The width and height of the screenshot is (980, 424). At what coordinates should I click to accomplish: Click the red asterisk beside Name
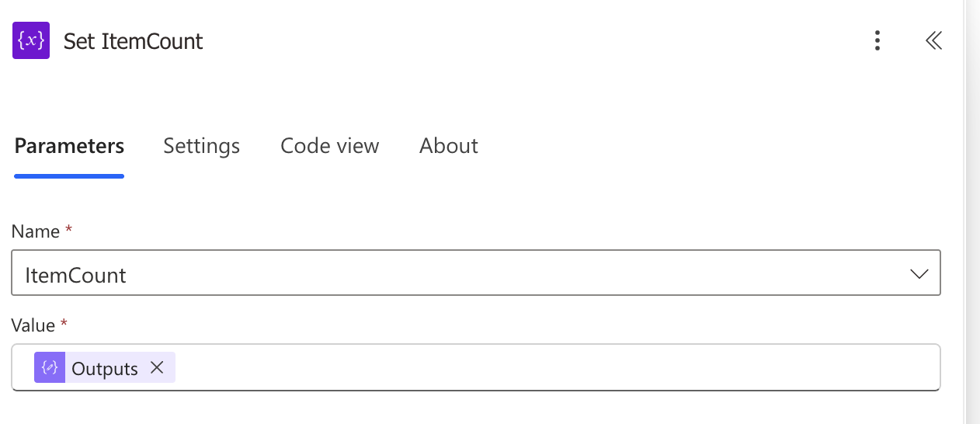point(69,230)
